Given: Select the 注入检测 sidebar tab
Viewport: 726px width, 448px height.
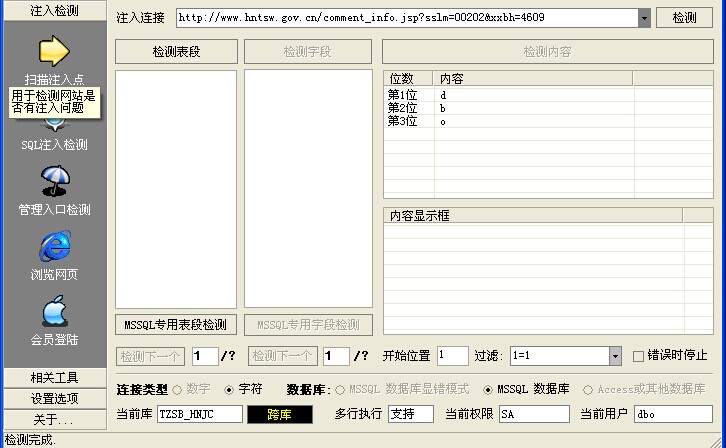Looking at the screenshot, I should click(55, 10).
